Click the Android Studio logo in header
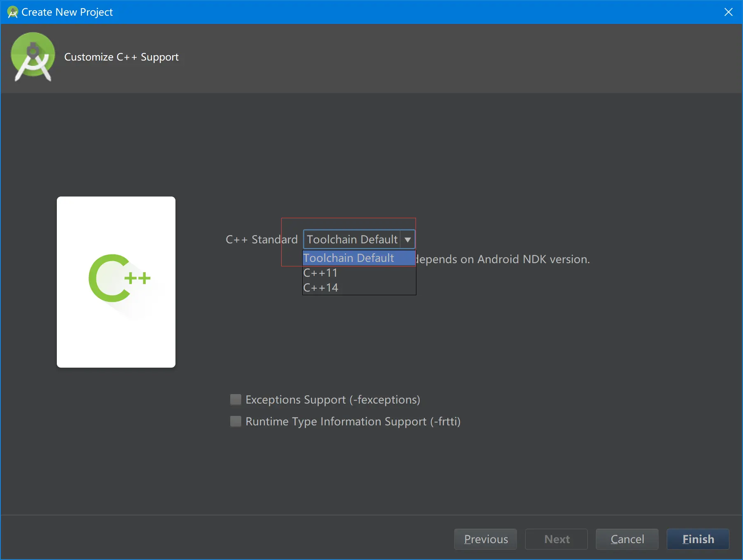 pyautogui.click(x=33, y=57)
